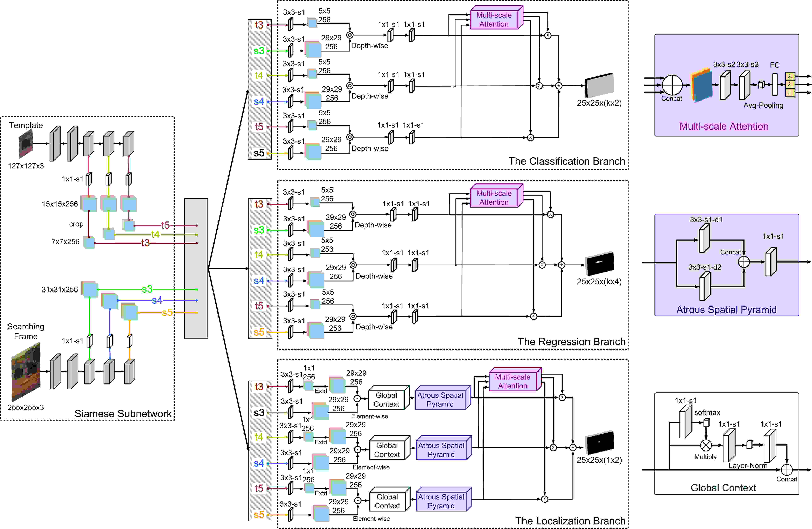Click the small softmax cube in Global Context panel
The width and height of the screenshot is (812, 529).
click(x=707, y=423)
